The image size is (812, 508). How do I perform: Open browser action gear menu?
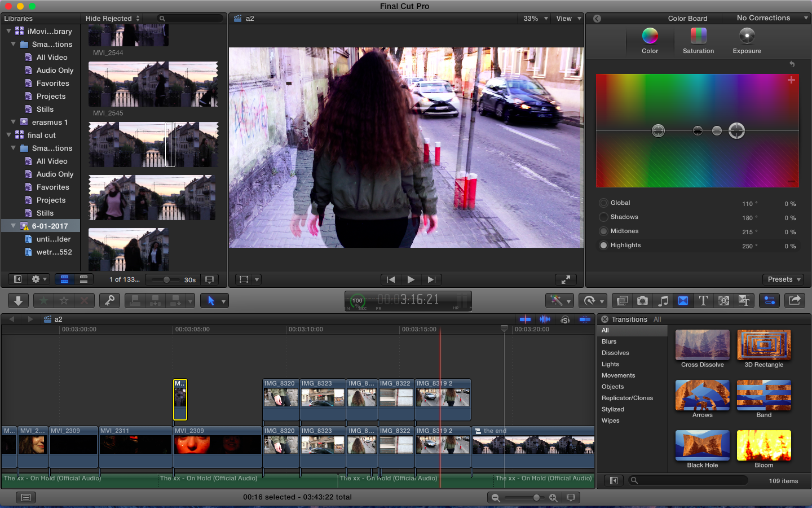[39, 279]
